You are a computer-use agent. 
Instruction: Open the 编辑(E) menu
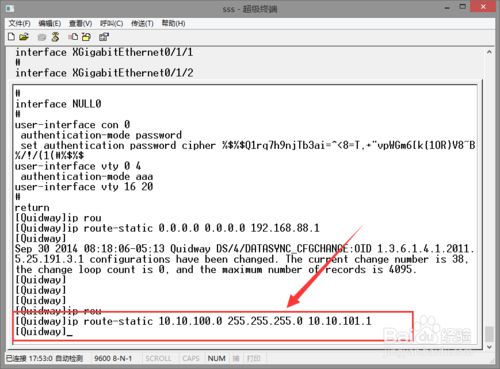[x=50, y=23]
